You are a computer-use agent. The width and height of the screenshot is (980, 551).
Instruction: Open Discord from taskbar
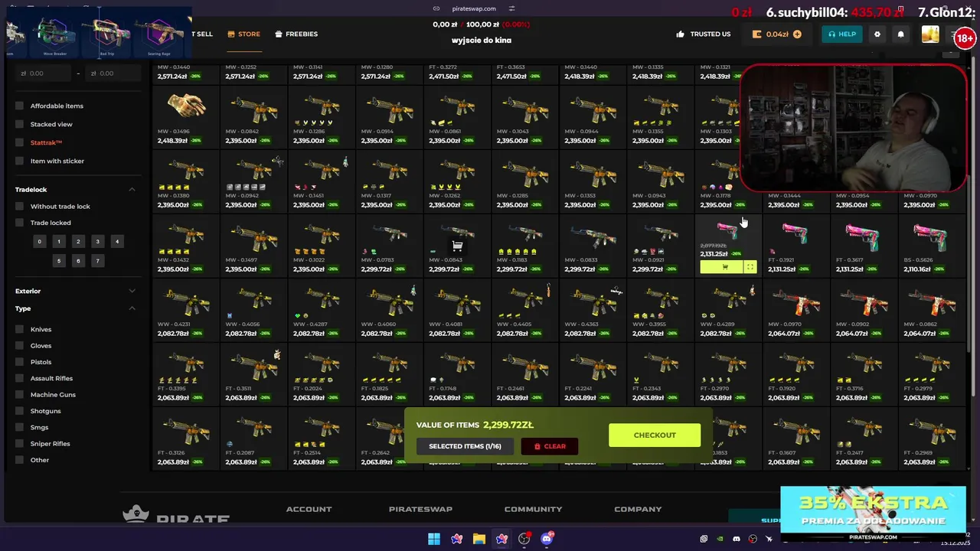pyautogui.click(x=547, y=539)
